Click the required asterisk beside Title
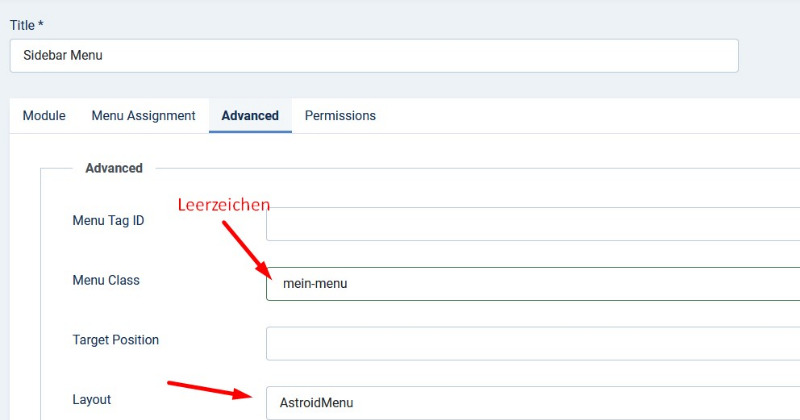 point(41,24)
